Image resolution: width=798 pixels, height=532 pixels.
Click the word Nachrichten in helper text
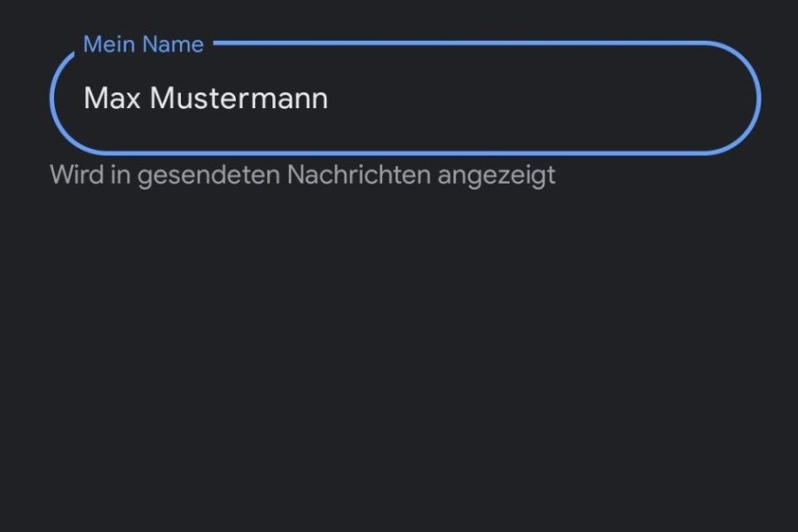(x=358, y=175)
